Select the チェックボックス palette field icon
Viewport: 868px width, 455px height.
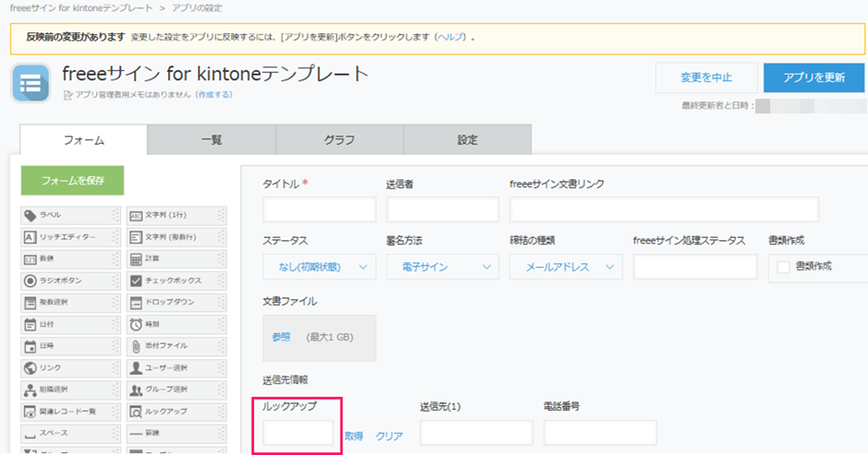tap(136, 281)
